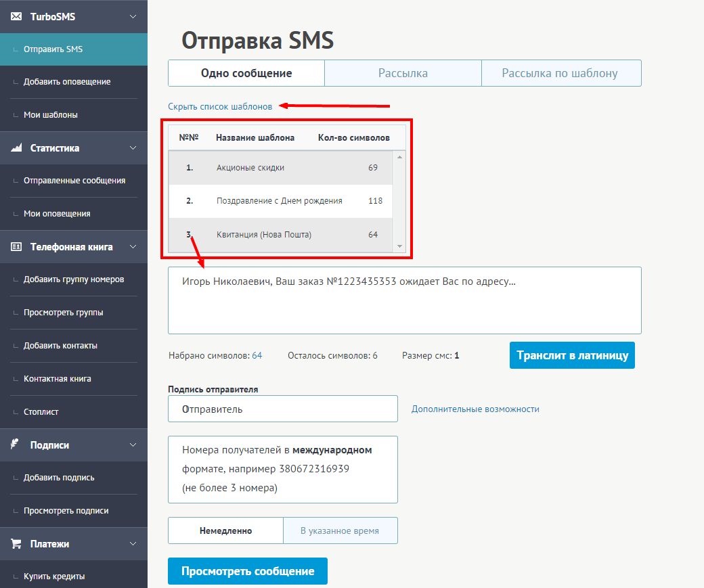Collapse the Подписи section chevron

(x=133, y=445)
